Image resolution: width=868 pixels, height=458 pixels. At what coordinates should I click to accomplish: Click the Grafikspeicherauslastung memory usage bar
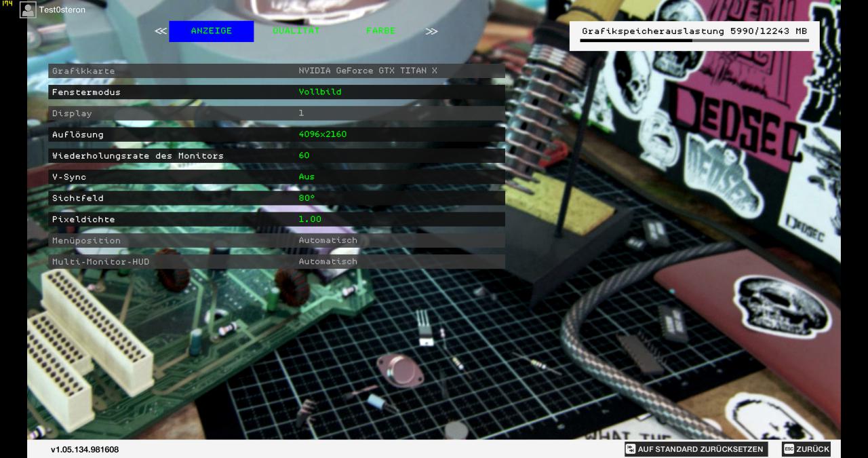click(x=694, y=41)
